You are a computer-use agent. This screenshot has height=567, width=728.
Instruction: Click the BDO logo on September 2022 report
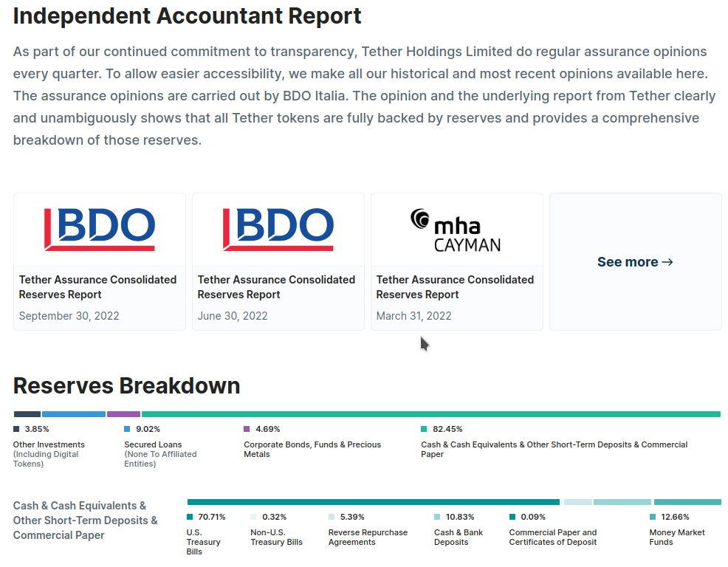pyautogui.click(x=100, y=229)
